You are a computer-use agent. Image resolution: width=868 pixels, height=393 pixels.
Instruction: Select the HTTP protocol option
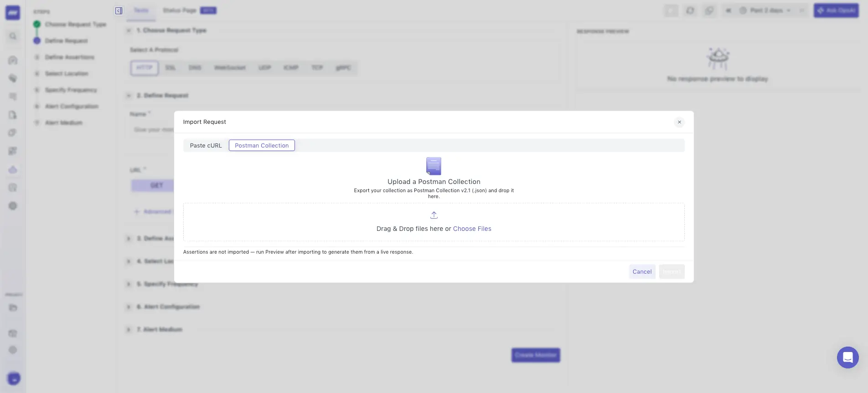[x=145, y=68]
